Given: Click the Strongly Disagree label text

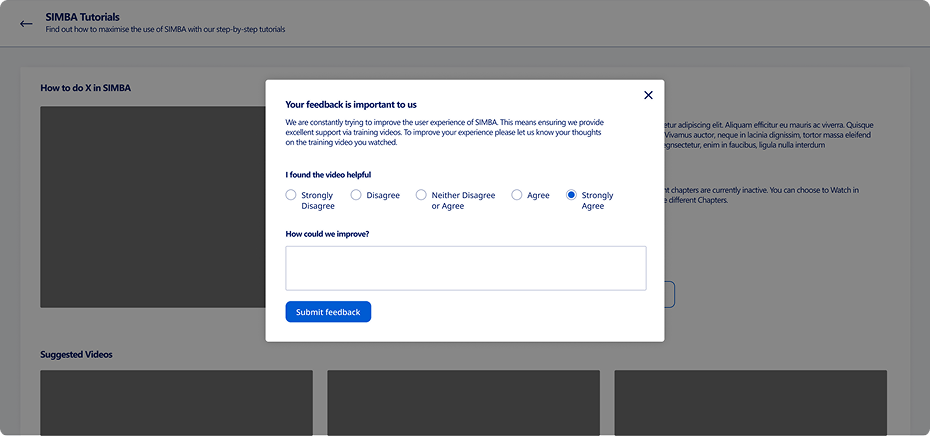Looking at the screenshot, I should 318,201.
